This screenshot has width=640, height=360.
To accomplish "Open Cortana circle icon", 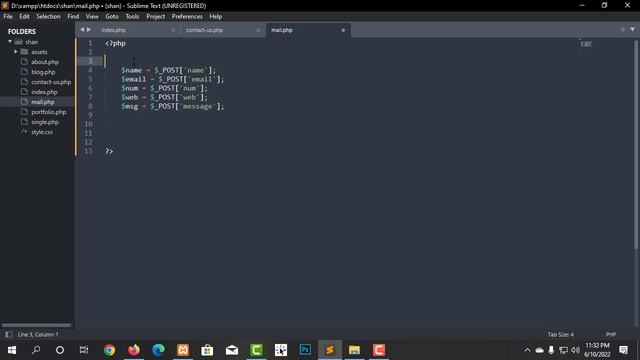I will tap(60, 350).
